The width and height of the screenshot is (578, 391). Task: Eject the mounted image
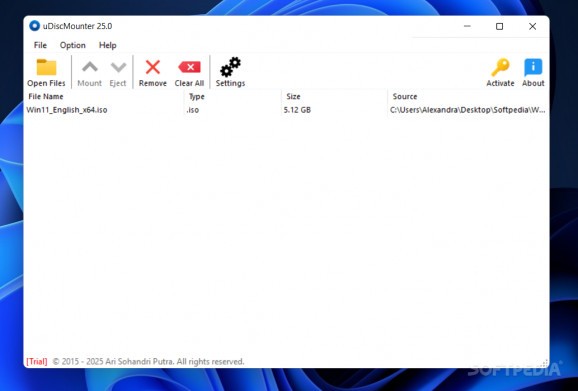coord(118,73)
